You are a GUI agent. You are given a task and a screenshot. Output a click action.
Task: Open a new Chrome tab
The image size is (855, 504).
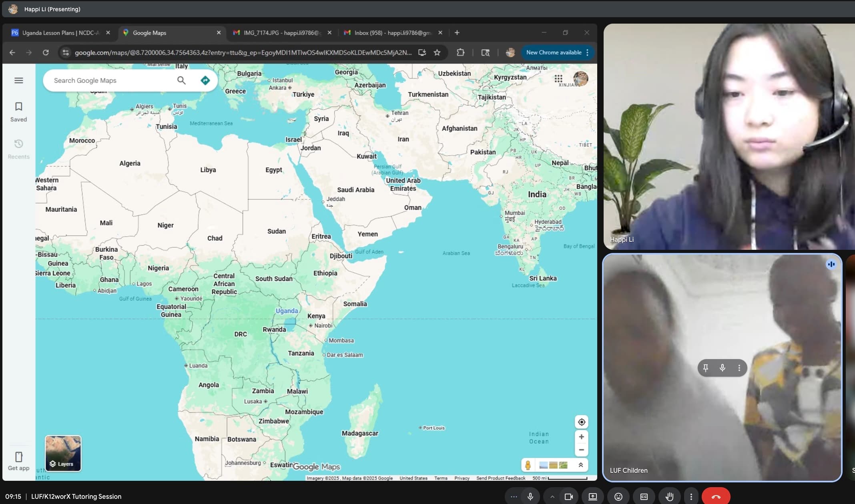point(457,32)
